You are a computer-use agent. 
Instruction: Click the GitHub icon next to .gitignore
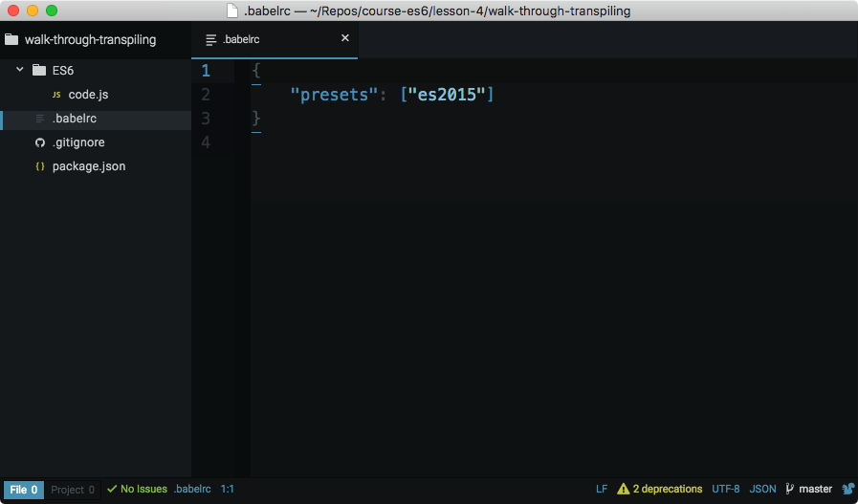pos(39,142)
